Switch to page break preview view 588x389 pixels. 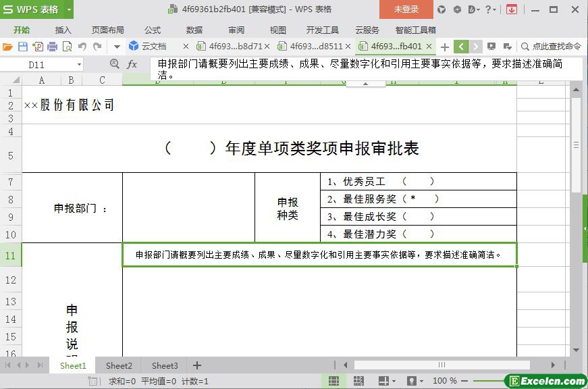pos(358,381)
